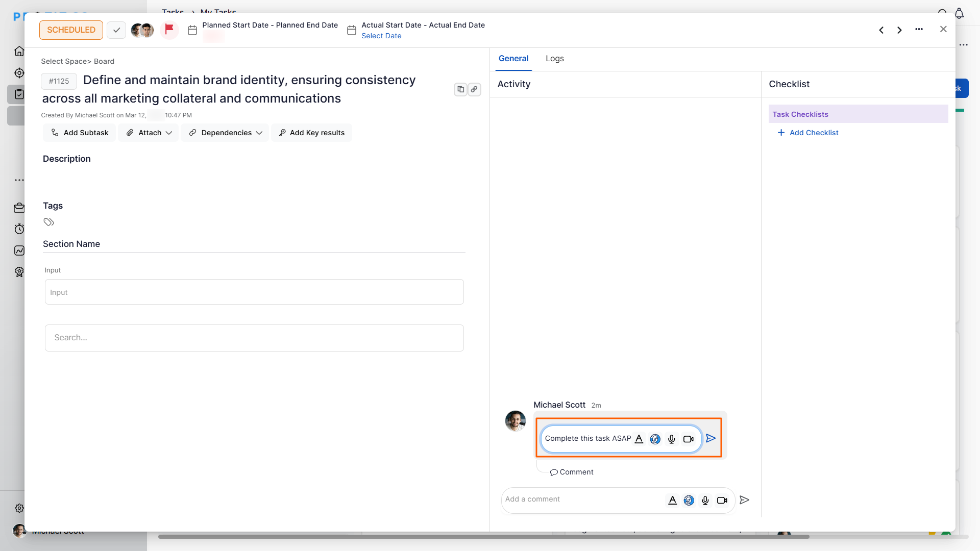Select the General tab
Screen dimensions: 980x551
point(513,59)
